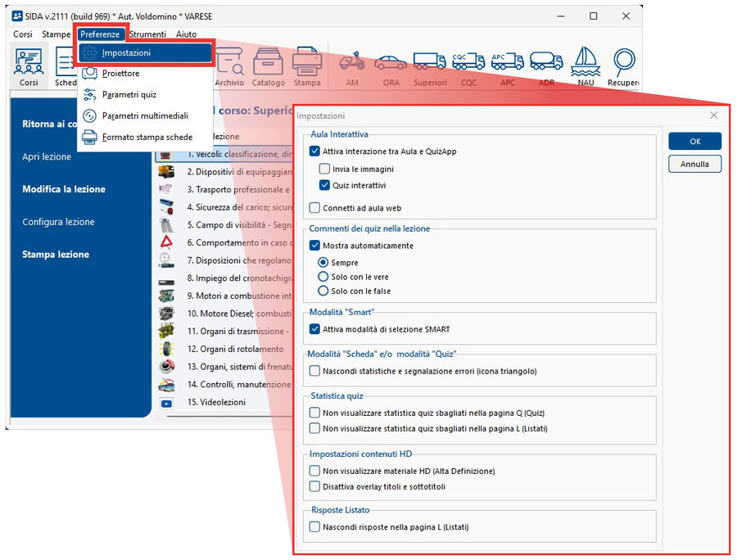The width and height of the screenshot is (737, 560).
Task: Select Proiettore in the dropdown menu
Action: tap(120, 74)
